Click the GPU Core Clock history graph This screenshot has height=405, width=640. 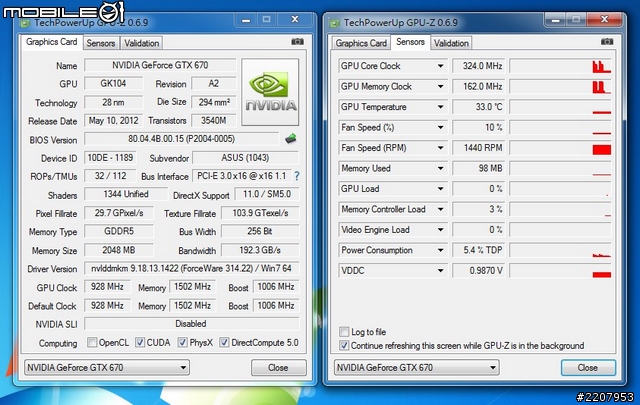click(560, 66)
